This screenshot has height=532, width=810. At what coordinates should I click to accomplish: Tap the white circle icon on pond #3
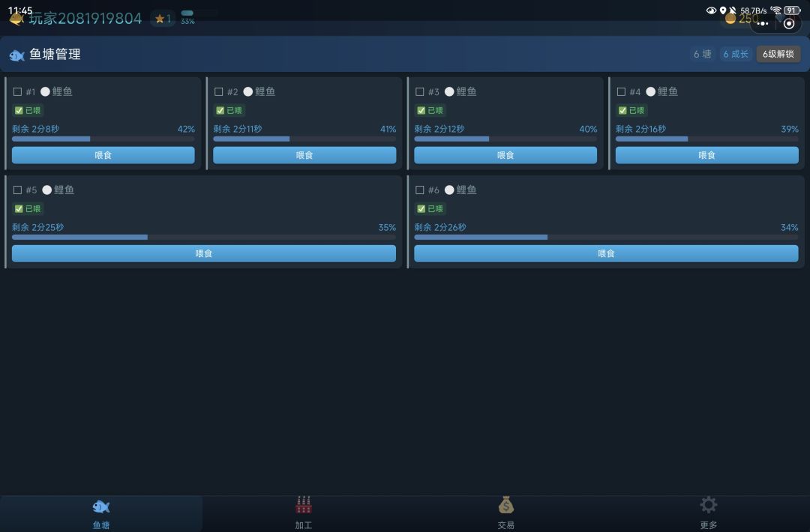pos(449,92)
